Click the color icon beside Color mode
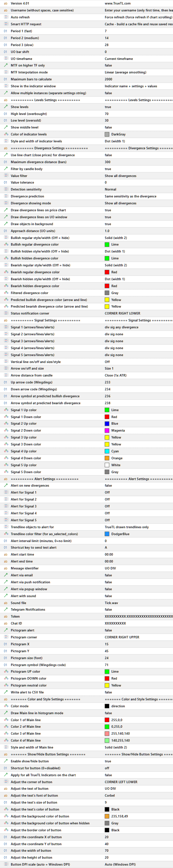Viewport: 173px width, 868px height. (x=6, y=706)
